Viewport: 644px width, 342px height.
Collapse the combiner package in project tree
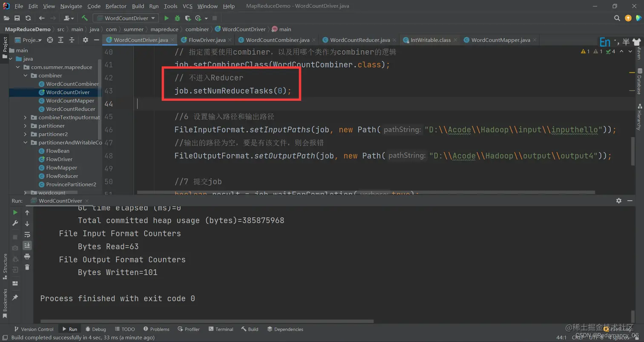[x=26, y=75]
